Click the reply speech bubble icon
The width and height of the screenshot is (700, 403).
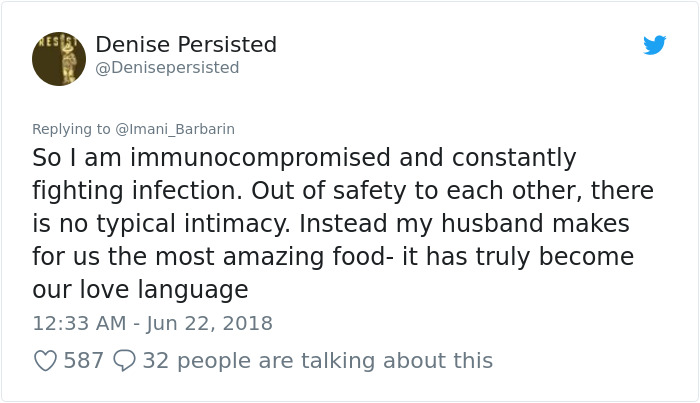(x=125, y=360)
